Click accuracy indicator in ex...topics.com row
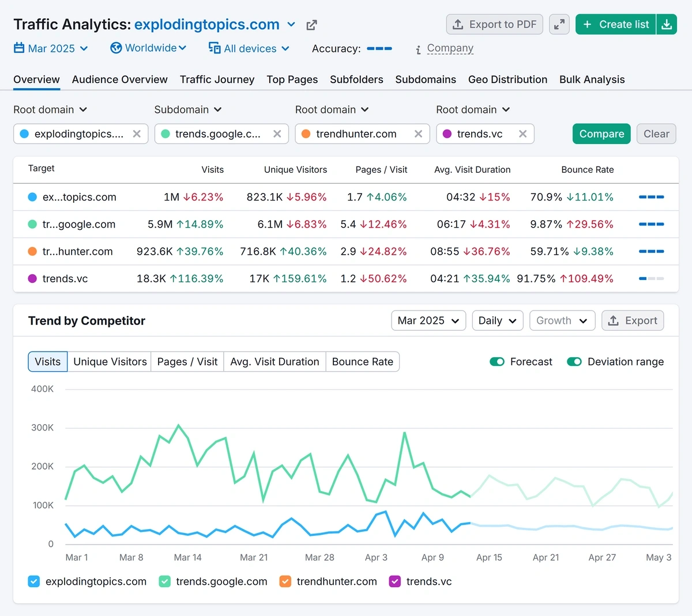 (x=651, y=197)
